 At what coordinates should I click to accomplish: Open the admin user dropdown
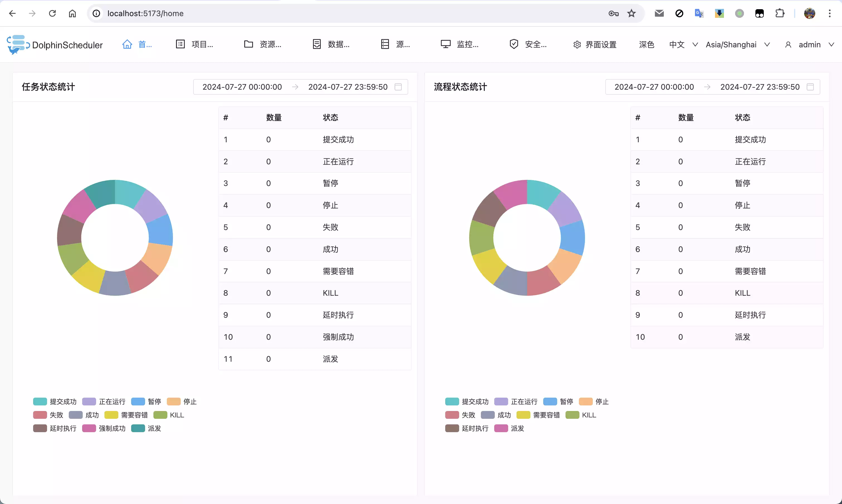pyautogui.click(x=809, y=45)
